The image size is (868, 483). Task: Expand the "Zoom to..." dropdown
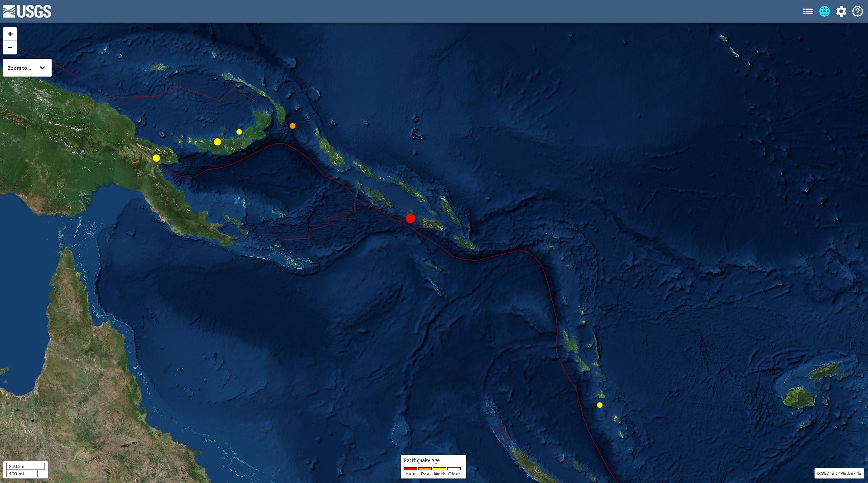pyautogui.click(x=27, y=68)
